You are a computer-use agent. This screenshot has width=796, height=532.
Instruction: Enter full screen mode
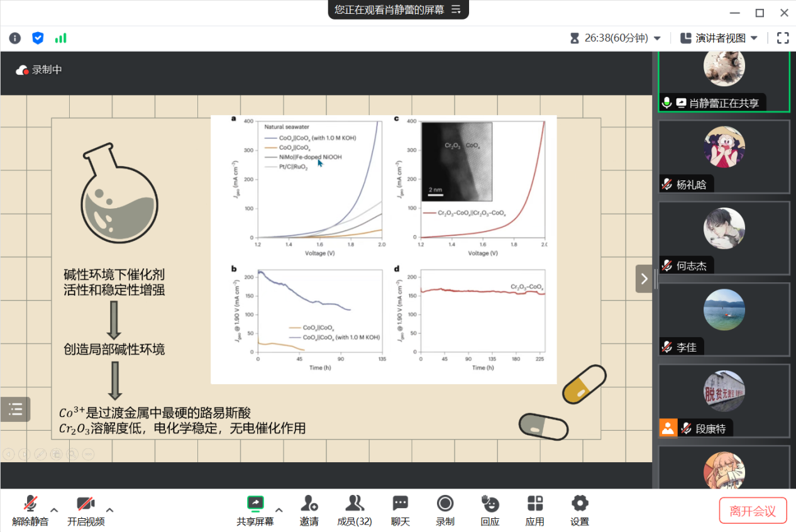coord(782,38)
